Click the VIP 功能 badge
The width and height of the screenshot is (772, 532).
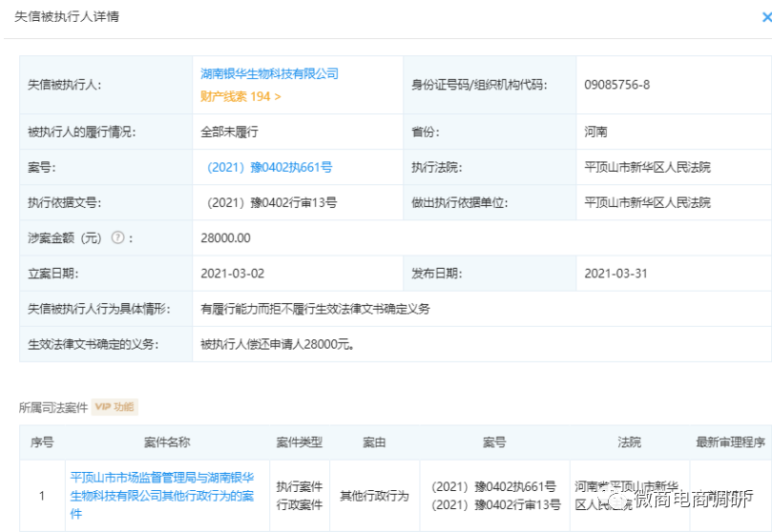coord(115,406)
